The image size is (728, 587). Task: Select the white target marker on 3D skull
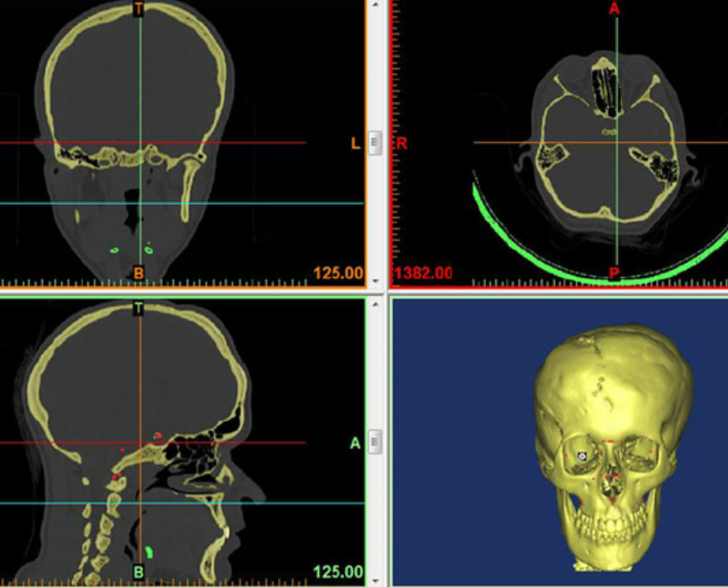(x=582, y=456)
